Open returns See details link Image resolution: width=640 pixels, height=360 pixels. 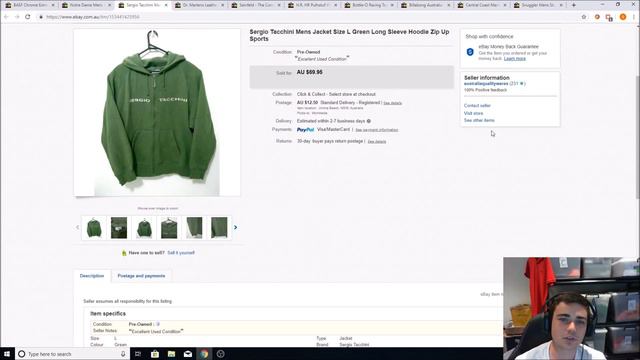(377, 142)
